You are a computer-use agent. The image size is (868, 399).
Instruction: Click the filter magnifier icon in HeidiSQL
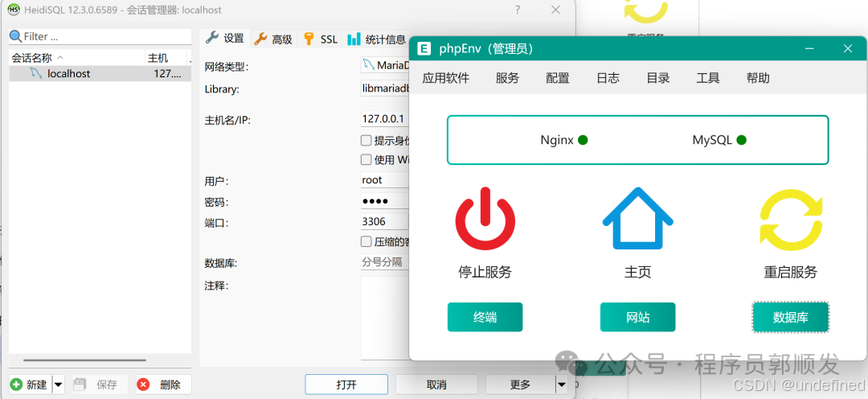15,36
